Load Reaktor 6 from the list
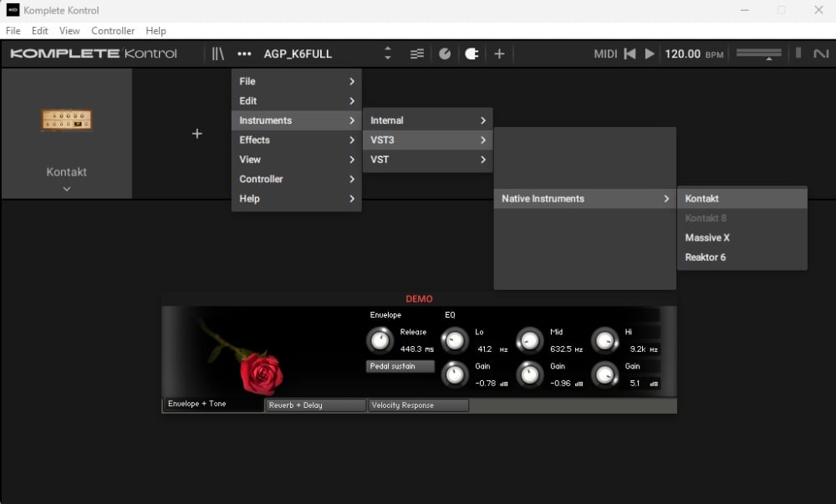 742,257
